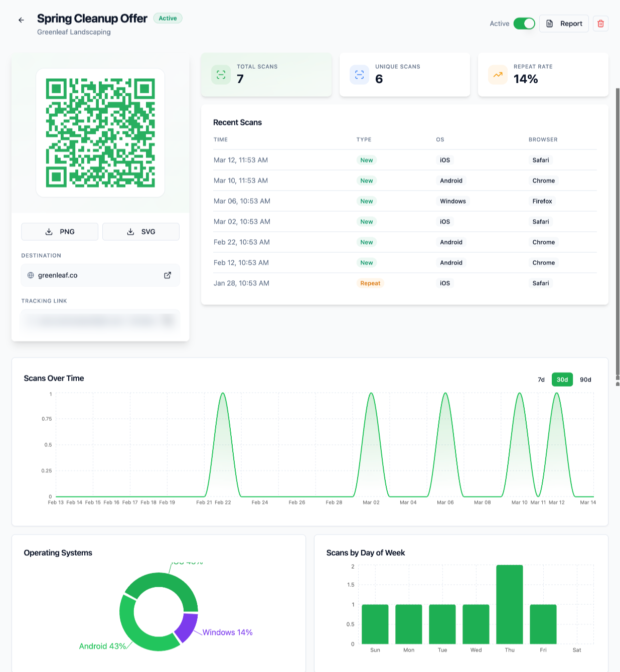Click the Active status badge near title

click(x=168, y=18)
